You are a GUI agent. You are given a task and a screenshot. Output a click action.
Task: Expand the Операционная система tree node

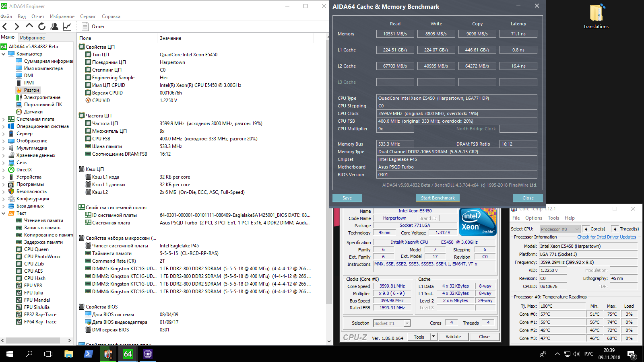[x=4, y=126]
